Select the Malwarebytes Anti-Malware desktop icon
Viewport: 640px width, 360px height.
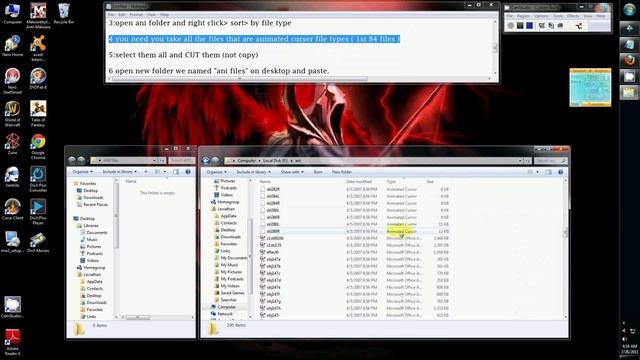(x=38, y=16)
